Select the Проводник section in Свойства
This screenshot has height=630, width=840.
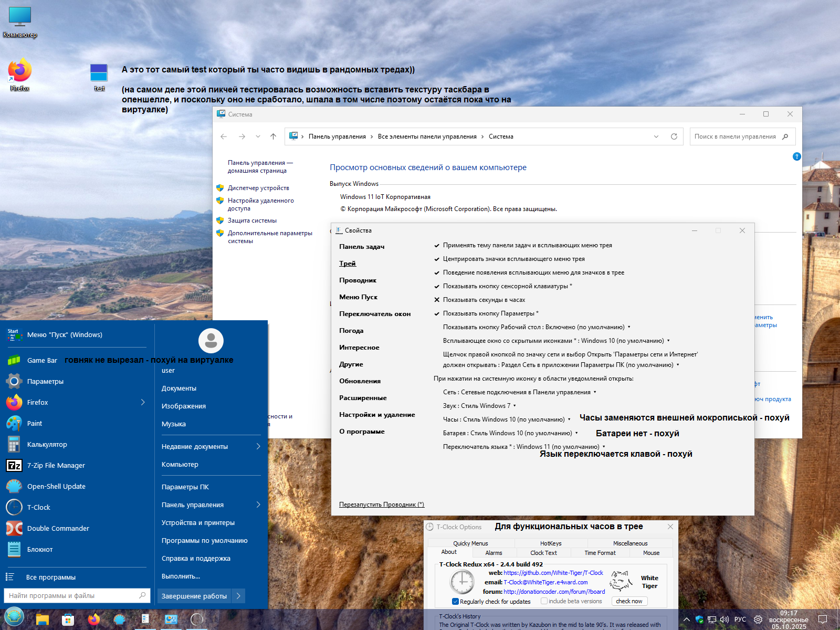tap(358, 280)
